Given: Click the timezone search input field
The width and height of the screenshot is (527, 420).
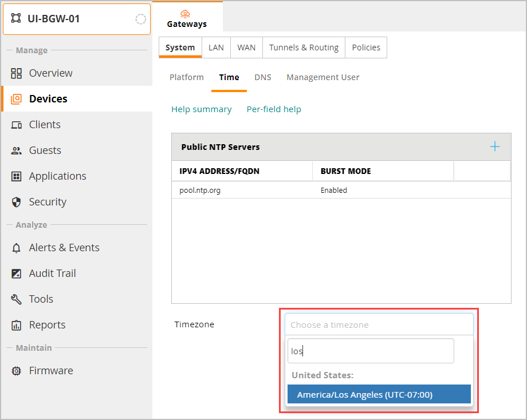Looking at the screenshot, I should click(371, 351).
